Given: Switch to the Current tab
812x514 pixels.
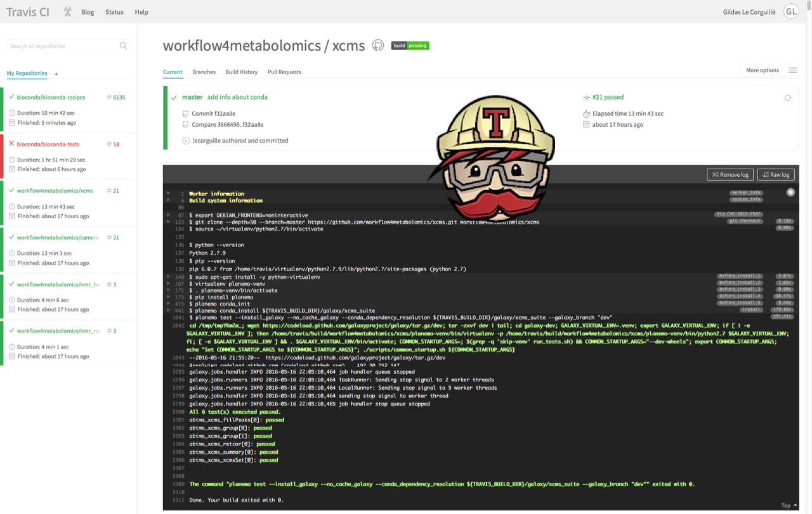Looking at the screenshot, I should 173,72.
